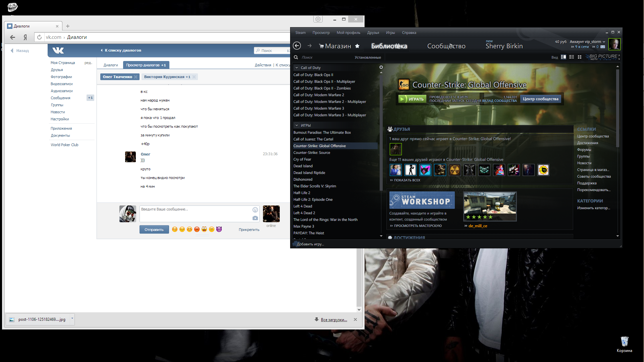The height and width of the screenshot is (362, 644).
Task: Click the camera attach photo icon
Action: (x=255, y=218)
